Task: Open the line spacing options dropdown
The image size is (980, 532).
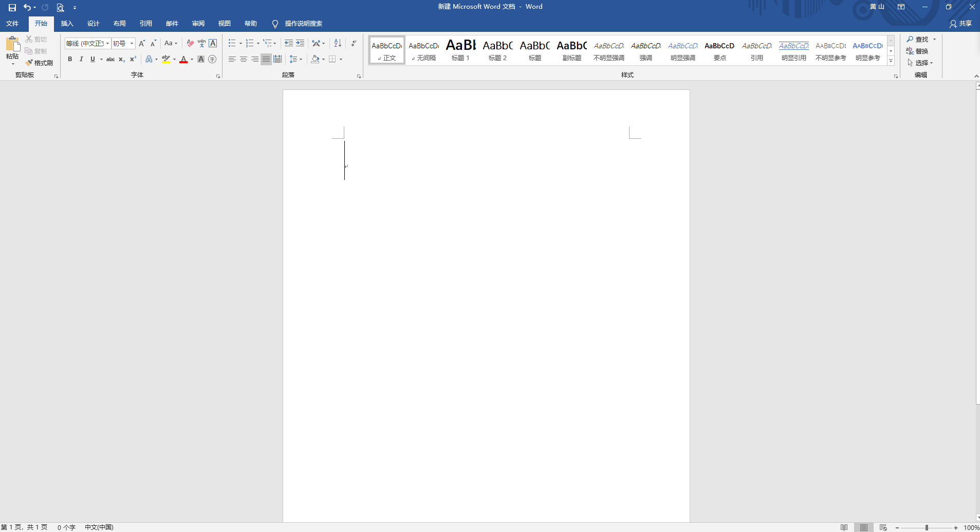Action: point(301,59)
